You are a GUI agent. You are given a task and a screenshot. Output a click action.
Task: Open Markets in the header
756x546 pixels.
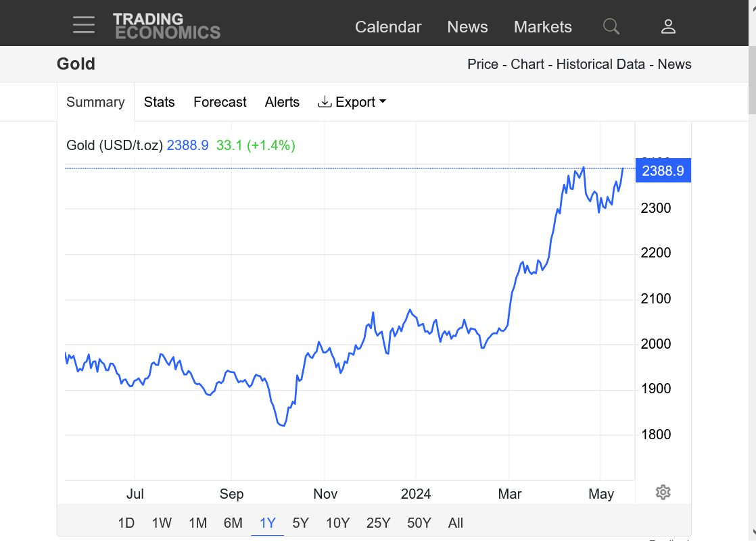(x=542, y=27)
